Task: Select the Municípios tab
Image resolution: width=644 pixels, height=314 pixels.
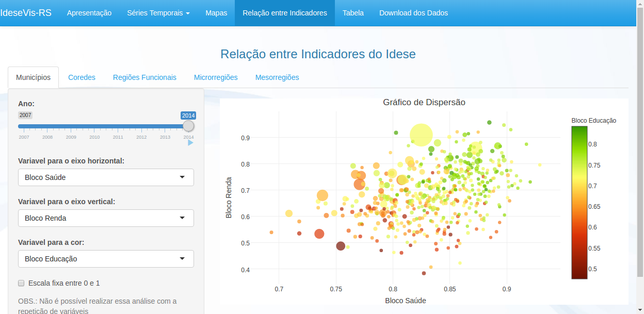Action: pos(33,77)
